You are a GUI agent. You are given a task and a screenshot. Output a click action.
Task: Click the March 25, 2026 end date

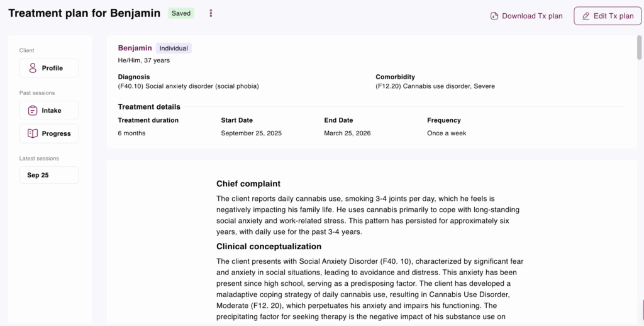point(348,133)
